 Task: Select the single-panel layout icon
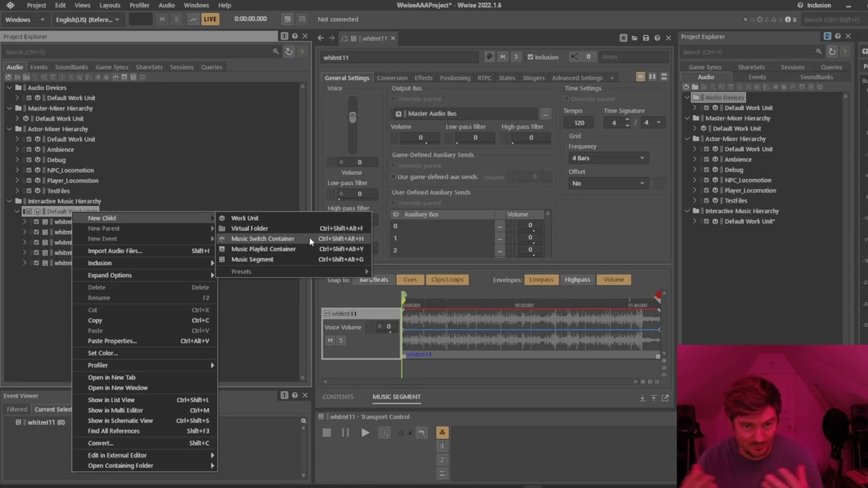click(640, 77)
